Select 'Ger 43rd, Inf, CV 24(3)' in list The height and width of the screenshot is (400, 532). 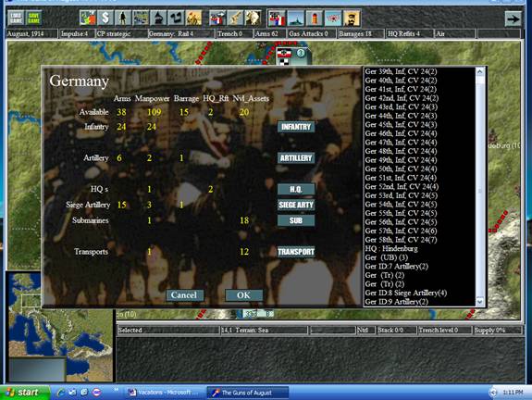[x=401, y=107]
